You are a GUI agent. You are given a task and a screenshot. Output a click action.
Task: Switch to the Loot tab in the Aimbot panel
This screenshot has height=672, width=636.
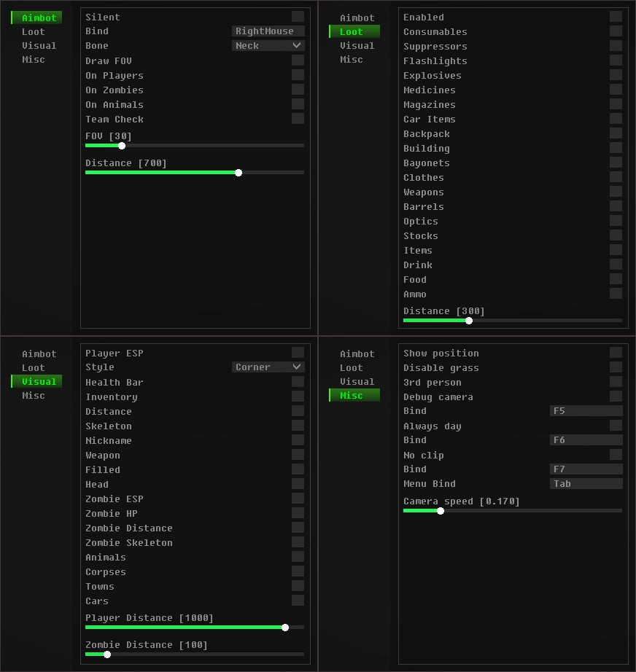[34, 31]
